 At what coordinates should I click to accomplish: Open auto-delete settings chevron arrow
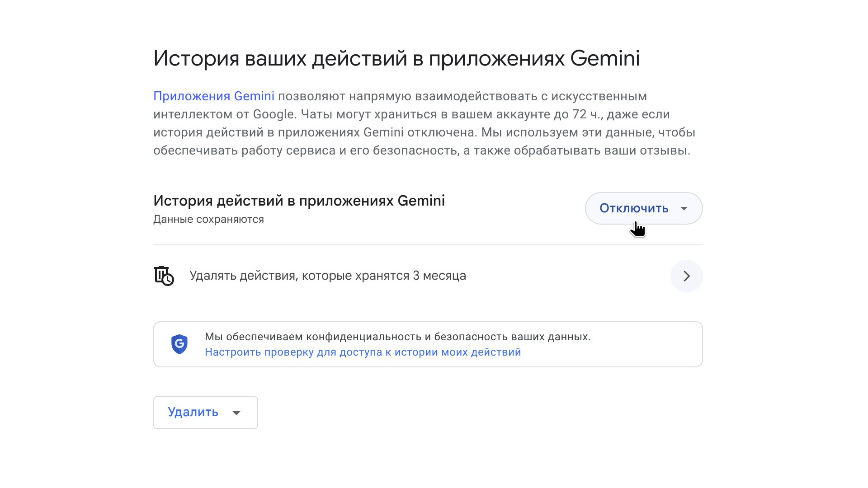pos(686,276)
